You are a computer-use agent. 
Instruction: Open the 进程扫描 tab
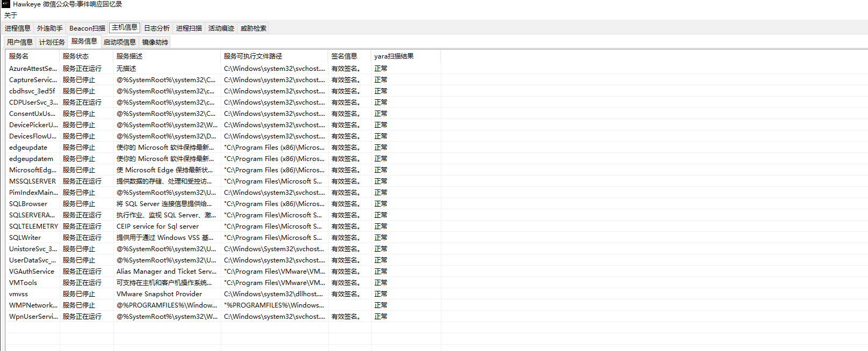189,28
